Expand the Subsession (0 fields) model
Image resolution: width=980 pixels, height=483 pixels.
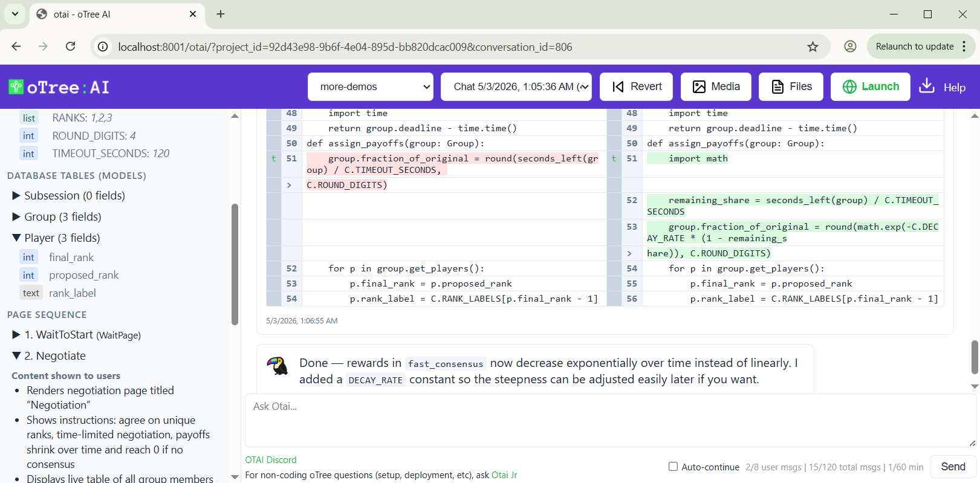tap(68, 196)
